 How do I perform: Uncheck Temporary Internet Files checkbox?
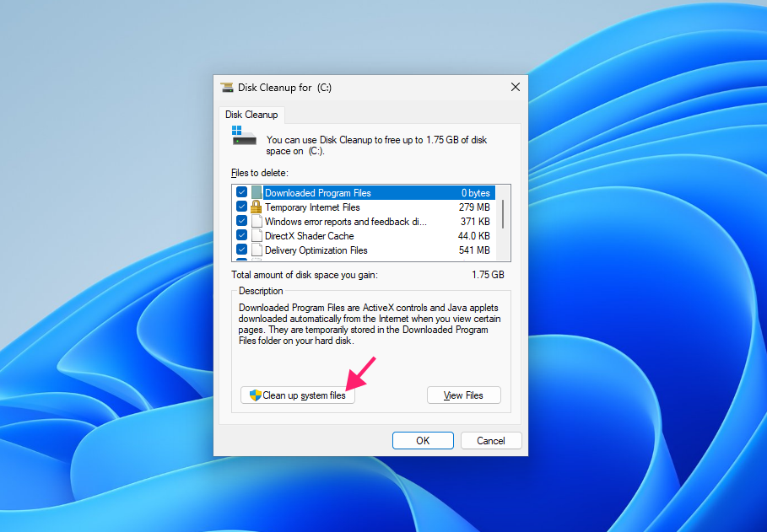pos(241,207)
